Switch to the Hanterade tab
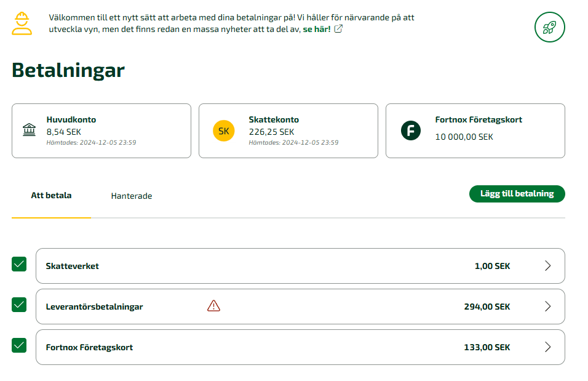 tap(132, 196)
